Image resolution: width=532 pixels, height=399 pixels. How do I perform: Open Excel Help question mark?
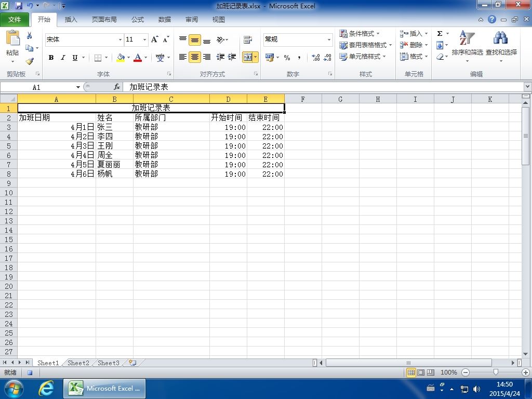(x=492, y=19)
